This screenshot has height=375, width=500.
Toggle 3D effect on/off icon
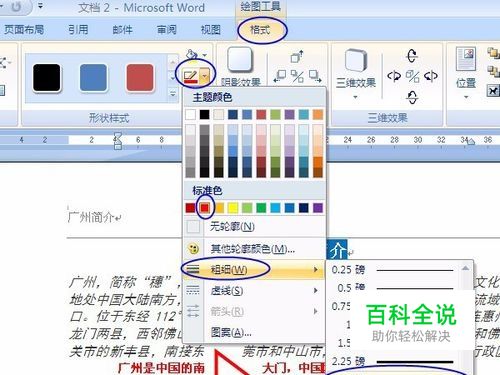tap(412, 77)
